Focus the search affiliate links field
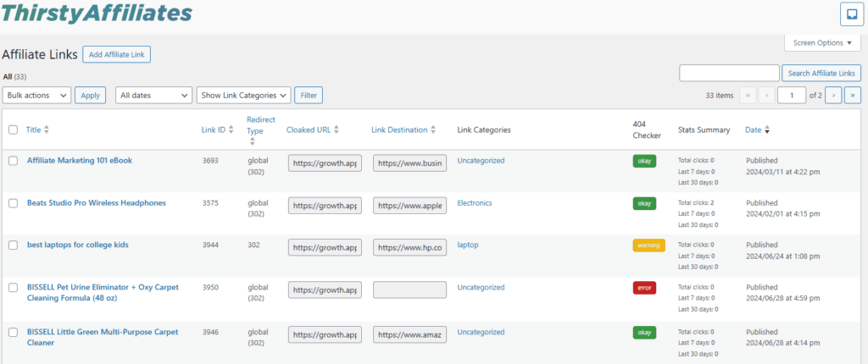 pos(729,73)
